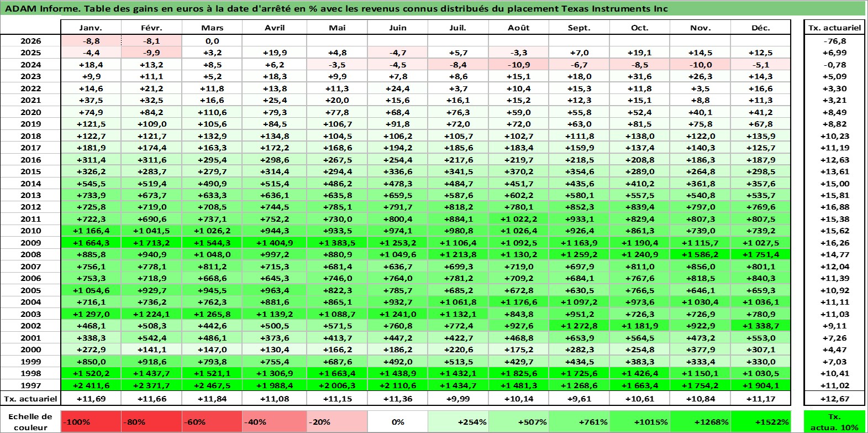
Task: Click cell +31,6 for October 2023
Action: pyautogui.click(x=640, y=76)
